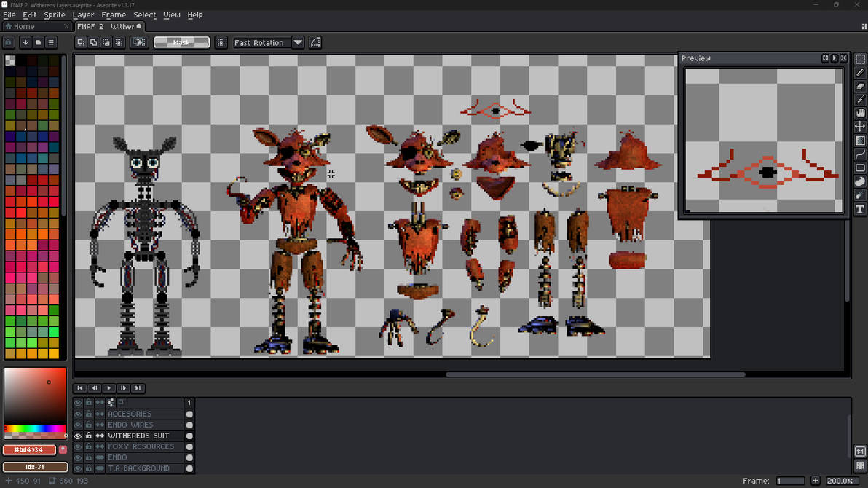This screenshot has width=868, height=488.
Task: Open the Edit menu
Action: [x=29, y=15]
